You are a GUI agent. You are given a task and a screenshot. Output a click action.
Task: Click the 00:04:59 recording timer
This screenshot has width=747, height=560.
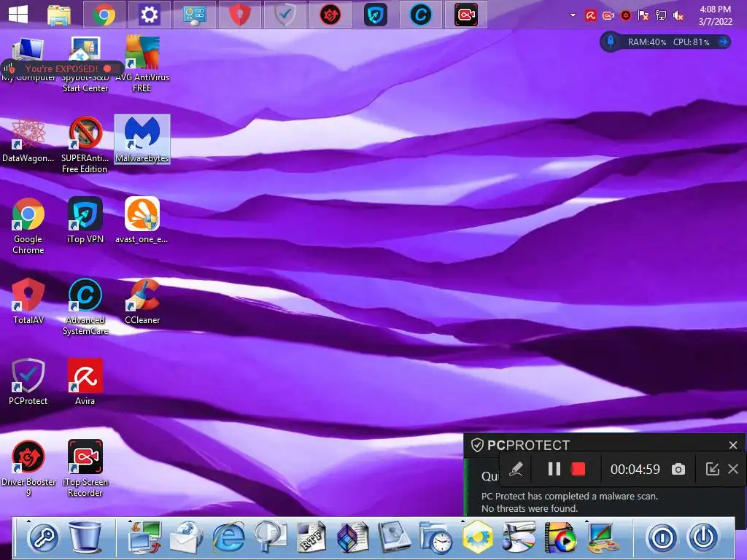click(x=635, y=470)
